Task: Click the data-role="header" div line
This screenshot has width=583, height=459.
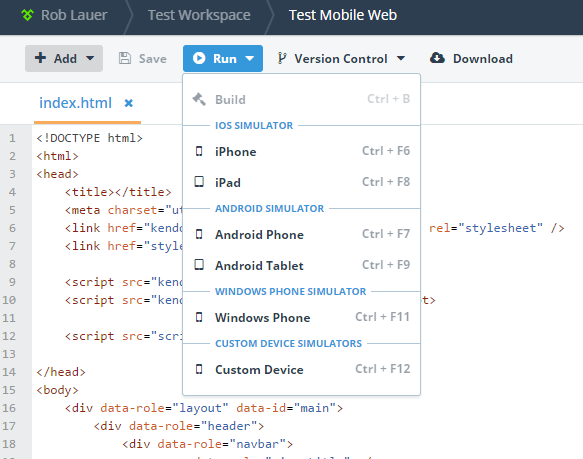Action: pos(179,426)
